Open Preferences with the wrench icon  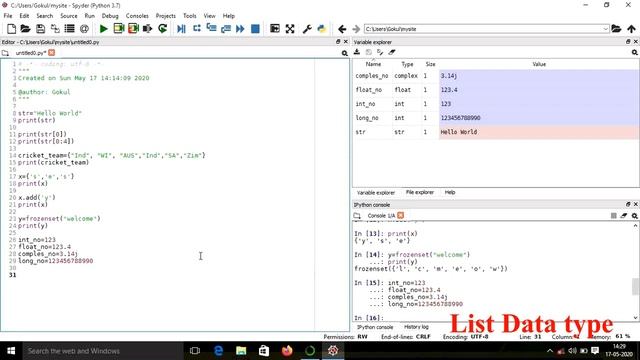pyautogui.click(x=307, y=29)
